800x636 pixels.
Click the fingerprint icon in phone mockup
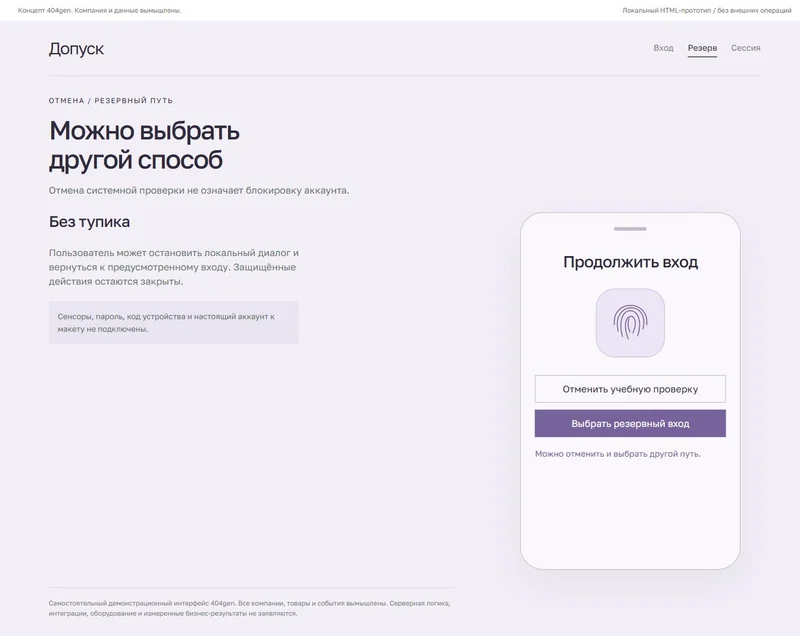630,322
